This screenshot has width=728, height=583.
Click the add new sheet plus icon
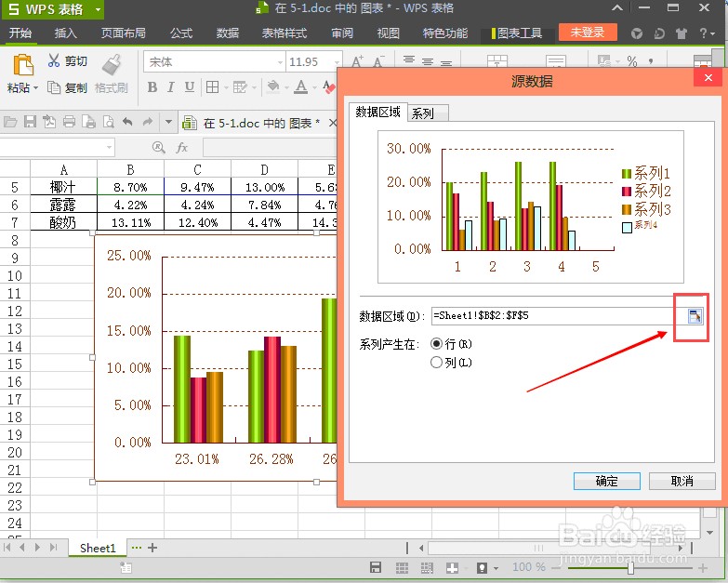152,548
